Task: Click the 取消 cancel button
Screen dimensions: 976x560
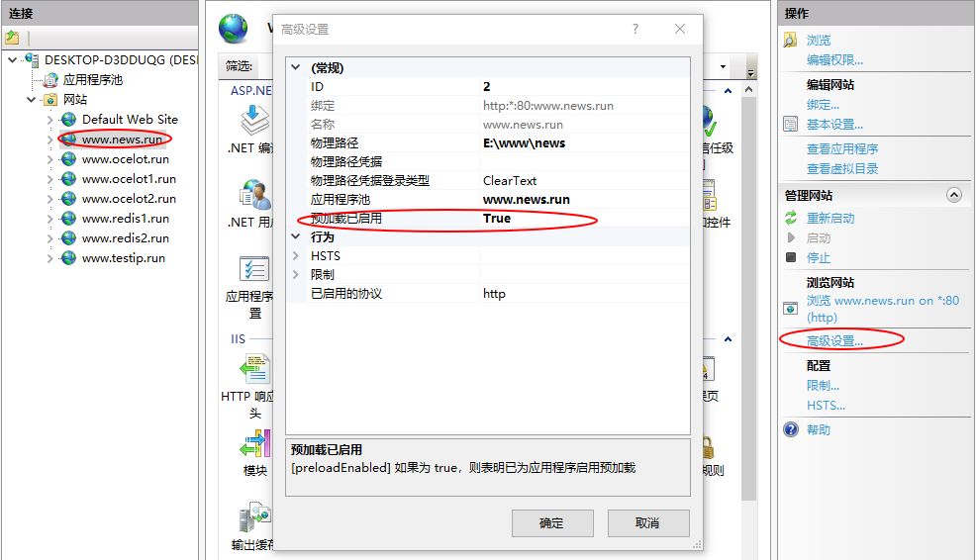Action: [648, 523]
